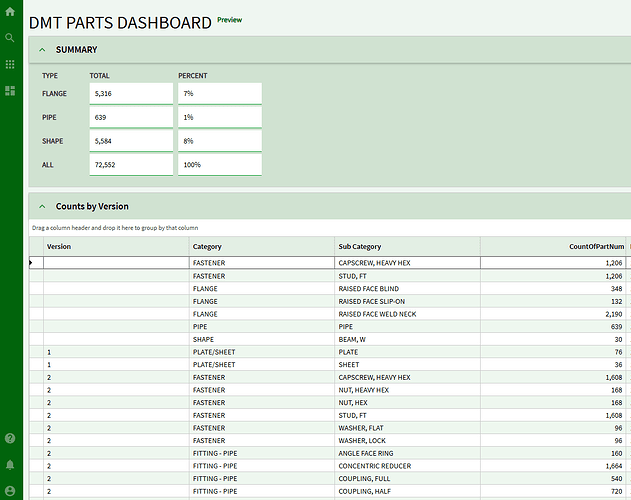The height and width of the screenshot is (500, 631).
Task: Click the FLANGE total field showing 5,316
Action: (x=131, y=93)
